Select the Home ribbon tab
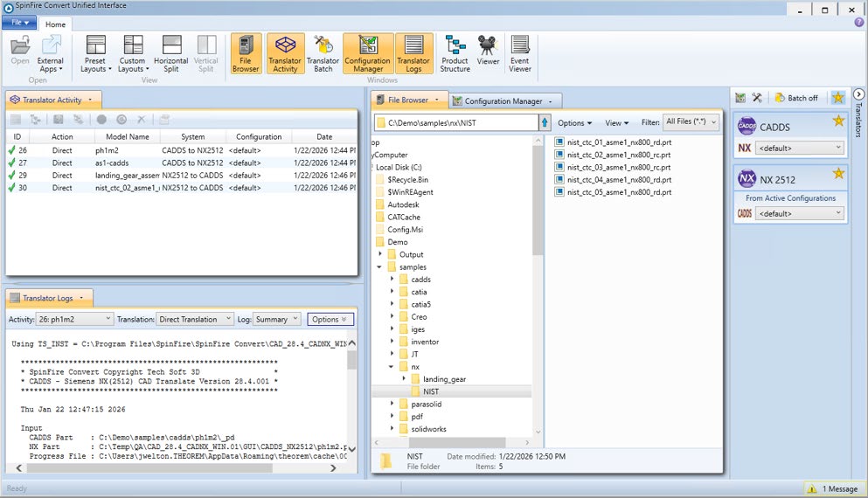 55,24
